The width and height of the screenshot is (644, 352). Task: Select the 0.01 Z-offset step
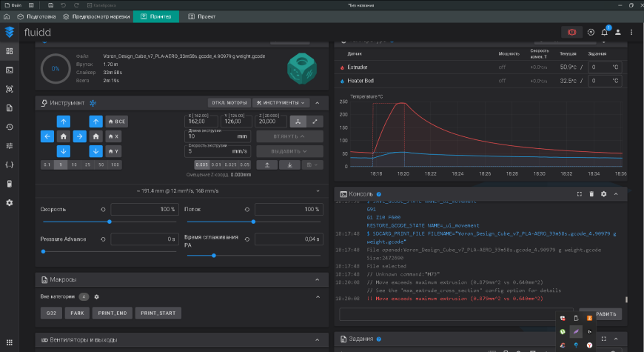click(216, 165)
